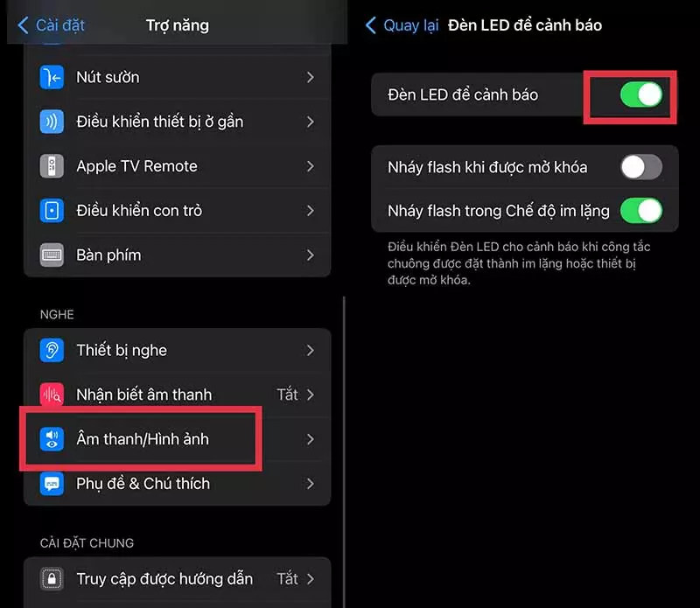Tap the Nút sườn side button icon
Viewport: 700px width, 608px height.
pos(52,77)
